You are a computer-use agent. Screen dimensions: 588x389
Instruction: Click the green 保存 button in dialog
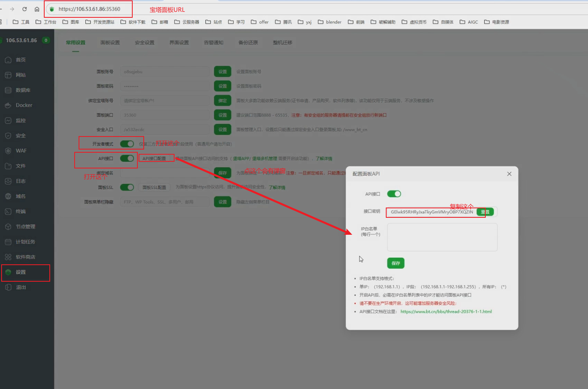coord(395,263)
